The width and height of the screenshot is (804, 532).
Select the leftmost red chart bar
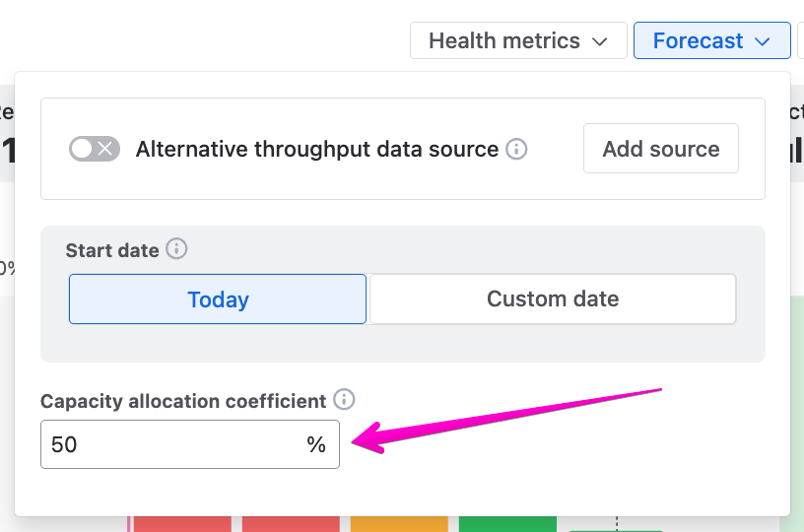tap(182, 523)
